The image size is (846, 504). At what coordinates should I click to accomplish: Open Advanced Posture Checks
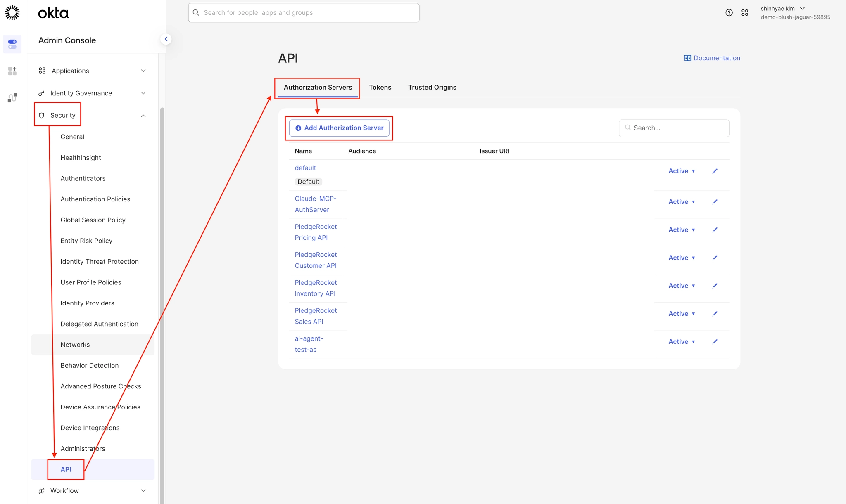coord(101,386)
